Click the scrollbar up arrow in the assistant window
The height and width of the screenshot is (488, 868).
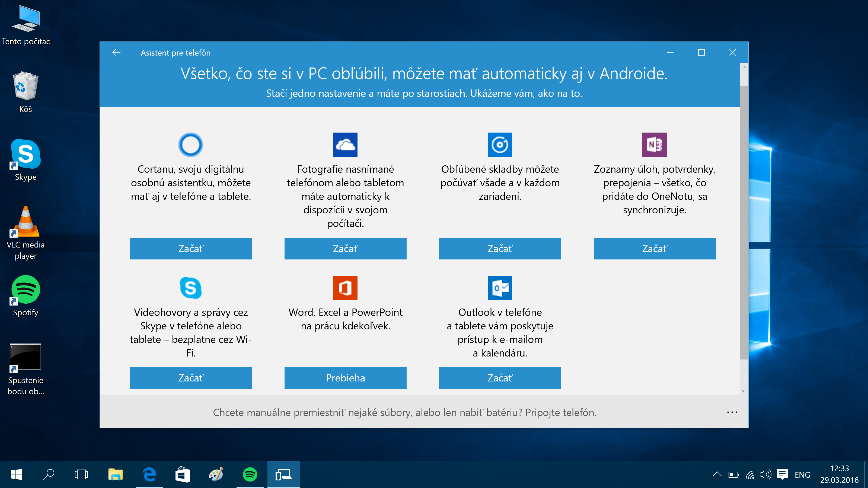coord(744,67)
